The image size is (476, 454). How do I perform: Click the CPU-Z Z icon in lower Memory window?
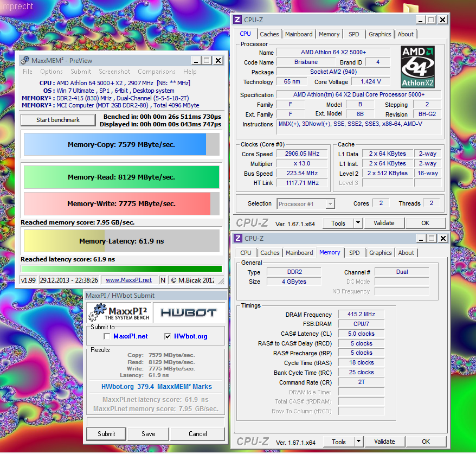pyautogui.click(x=239, y=238)
